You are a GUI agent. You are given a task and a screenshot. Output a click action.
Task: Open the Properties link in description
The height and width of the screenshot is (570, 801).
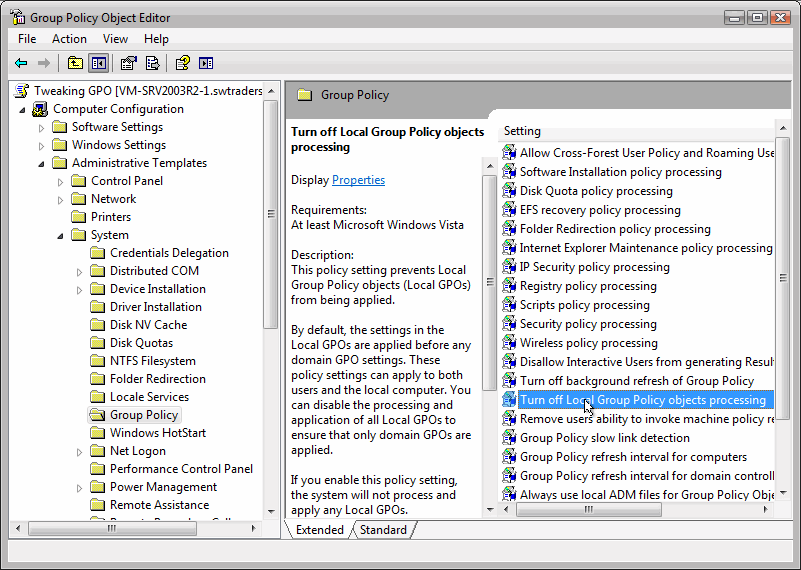[x=358, y=180]
